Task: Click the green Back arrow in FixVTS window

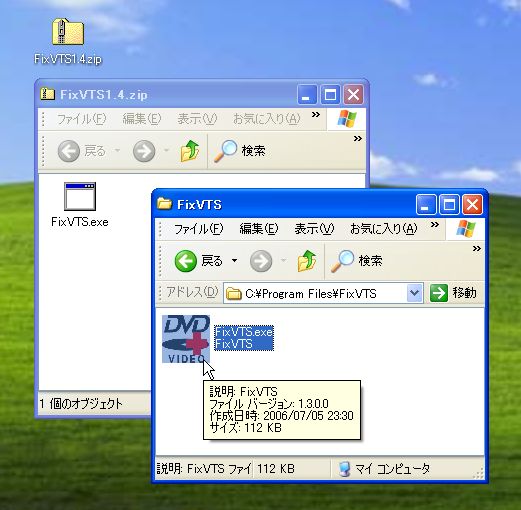Action: tap(185, 261)
